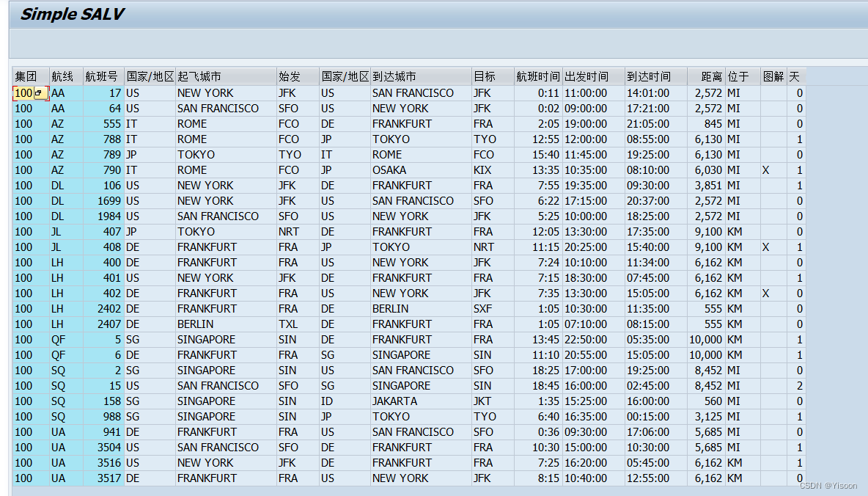
Task: Click the ID country cell
Action: click(345, 401)
